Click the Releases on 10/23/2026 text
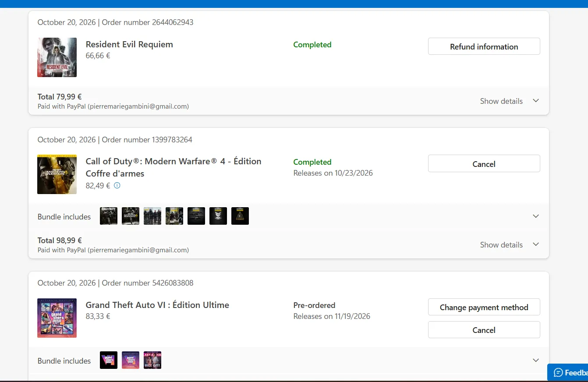 tap(333, 173)
